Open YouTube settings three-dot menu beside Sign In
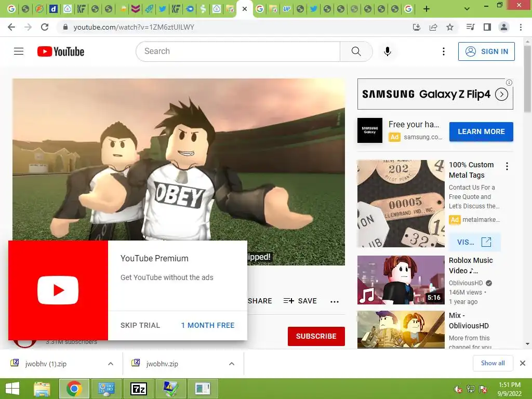 pos(444,51)
